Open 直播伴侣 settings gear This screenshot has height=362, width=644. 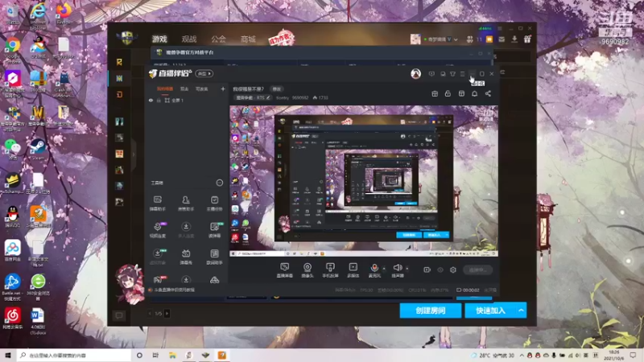coord(453,269)
